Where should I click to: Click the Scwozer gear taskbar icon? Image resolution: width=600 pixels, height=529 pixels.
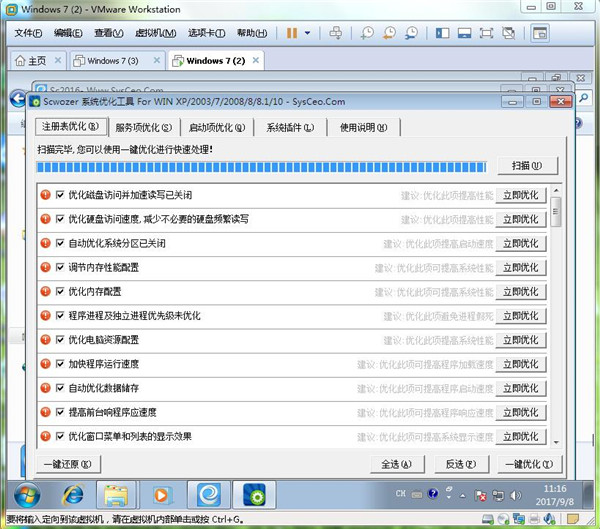[x=254, y=495]
